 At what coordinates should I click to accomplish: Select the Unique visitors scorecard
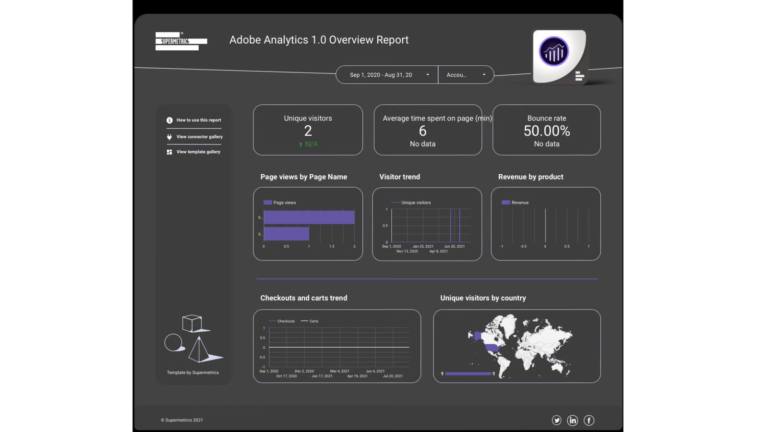tap(308, 130)
